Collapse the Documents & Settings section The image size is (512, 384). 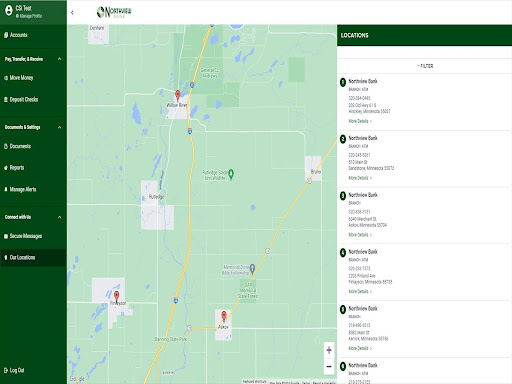(60, 127)
